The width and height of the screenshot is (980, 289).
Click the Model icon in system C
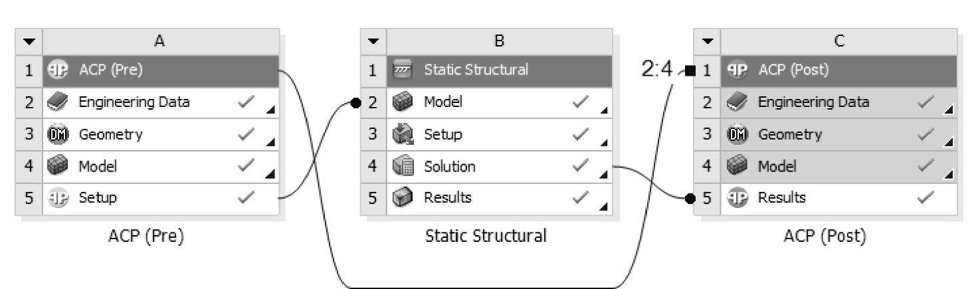[x=734, y=166]
